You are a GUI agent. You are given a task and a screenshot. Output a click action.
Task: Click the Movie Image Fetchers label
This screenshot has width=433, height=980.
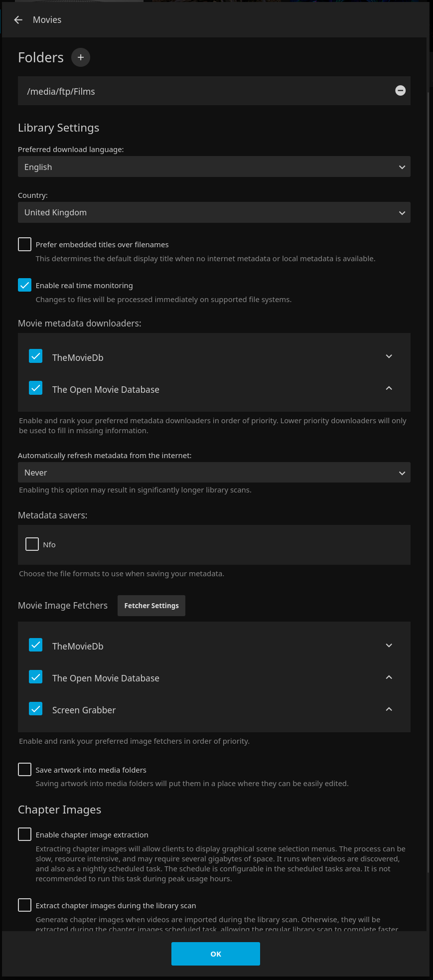point(63,606)
